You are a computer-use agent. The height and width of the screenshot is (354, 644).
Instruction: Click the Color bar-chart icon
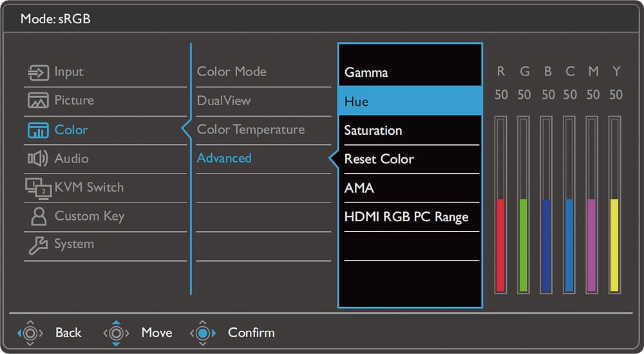point(38,130)
